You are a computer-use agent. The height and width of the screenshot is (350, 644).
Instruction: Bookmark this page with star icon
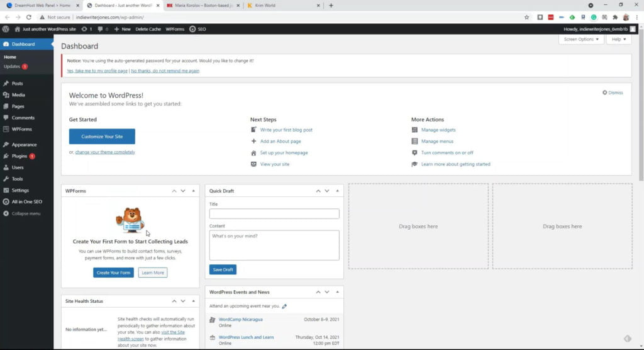(526, 17)
